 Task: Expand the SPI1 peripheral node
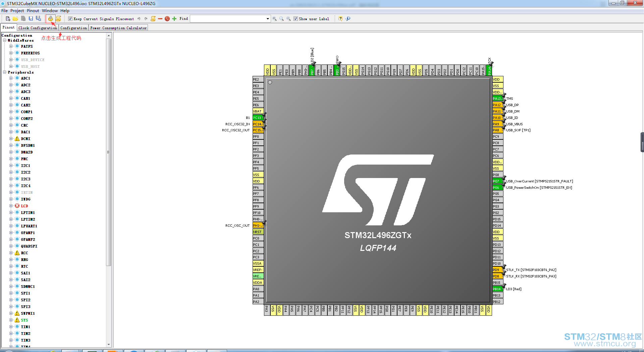coord(11,293)
